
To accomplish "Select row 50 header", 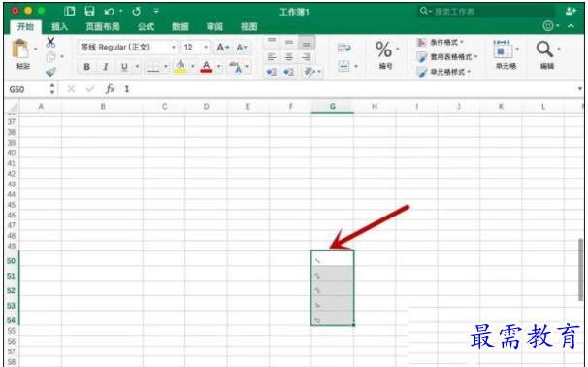I will coord(12,261).
